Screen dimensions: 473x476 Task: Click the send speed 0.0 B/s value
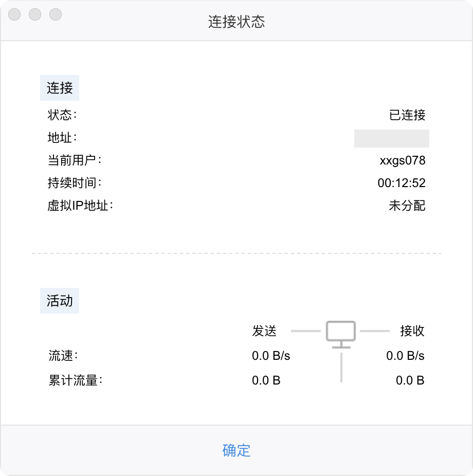[x=271, y=356]
